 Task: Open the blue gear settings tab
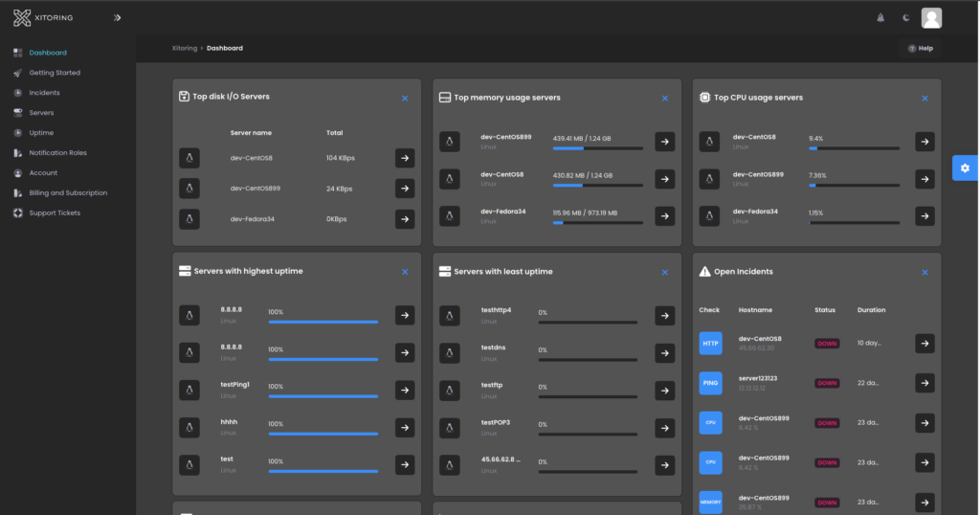click(x=965, y=168)
